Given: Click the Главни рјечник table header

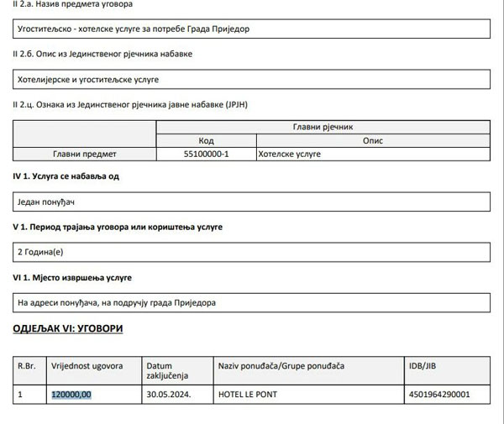Looking at the screenshot, I should pyautogui.click(x=323, y=127).
